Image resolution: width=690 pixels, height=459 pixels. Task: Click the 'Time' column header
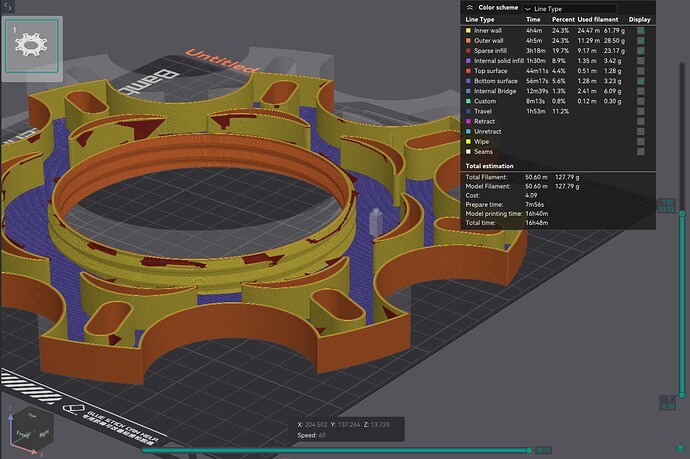tap(533, 19)
